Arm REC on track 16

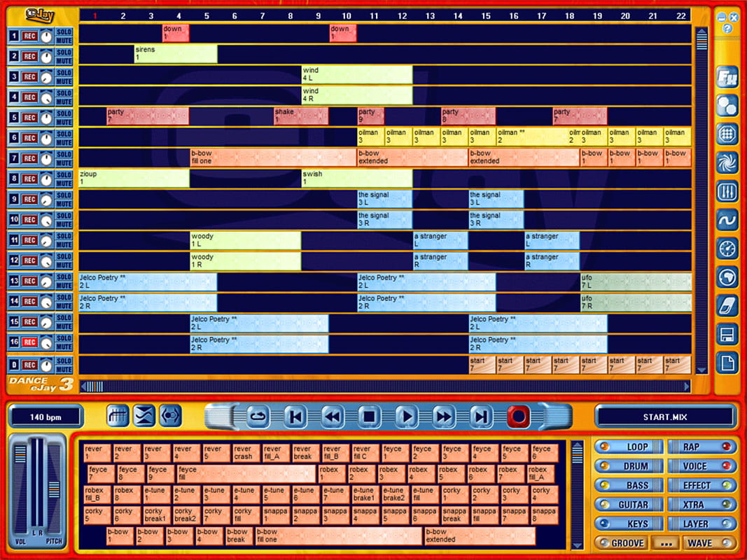(x=29, y=342)
